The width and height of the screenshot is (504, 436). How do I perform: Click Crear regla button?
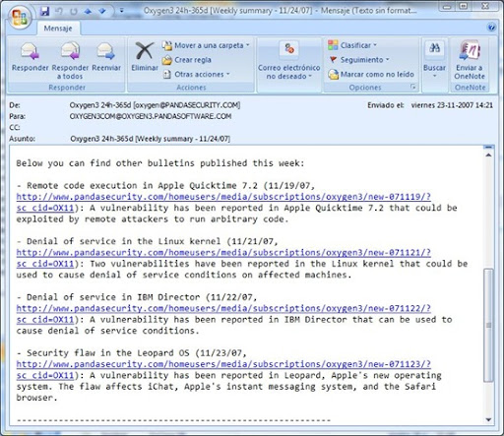187,60
